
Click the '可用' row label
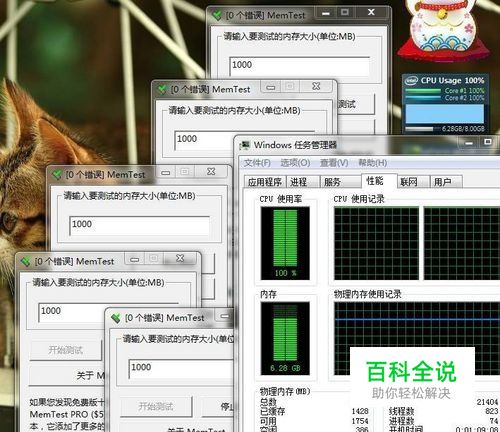pyautogui.click(x=268, y=421)
